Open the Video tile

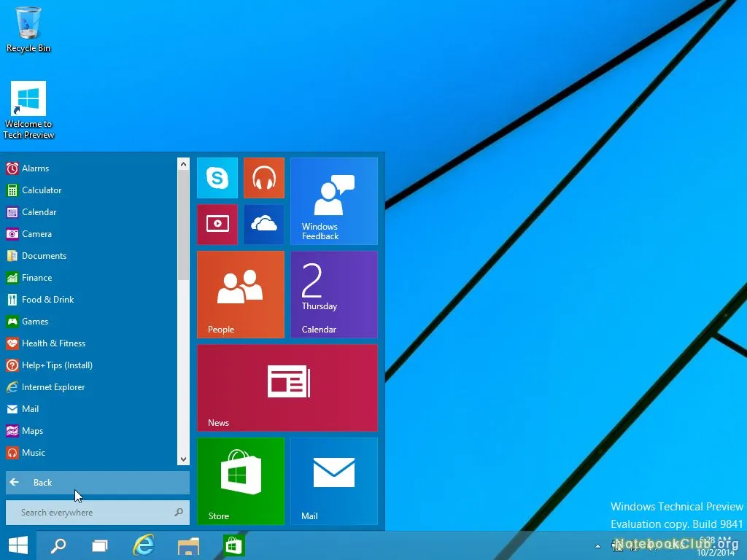pos(217,225)
